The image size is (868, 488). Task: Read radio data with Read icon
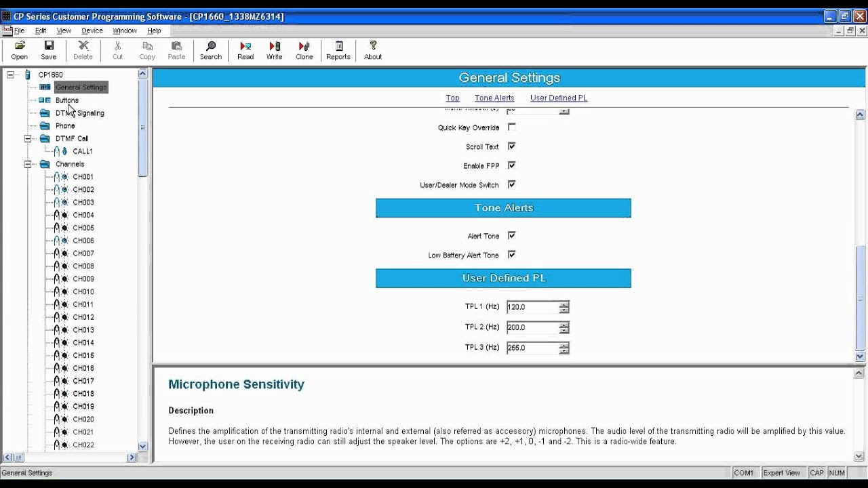(245, 46)
